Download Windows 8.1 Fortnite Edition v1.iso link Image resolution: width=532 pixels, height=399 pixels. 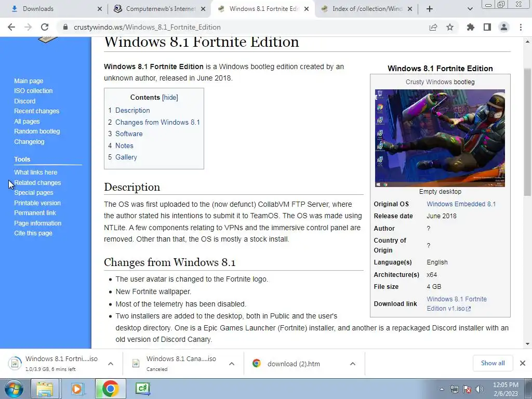coord(457,303)
